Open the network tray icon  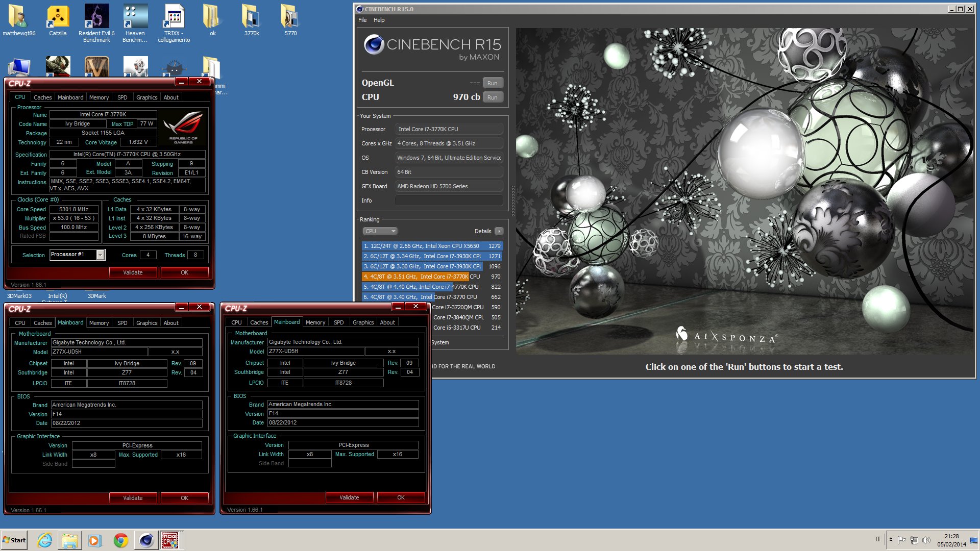[x=914, y=540]
